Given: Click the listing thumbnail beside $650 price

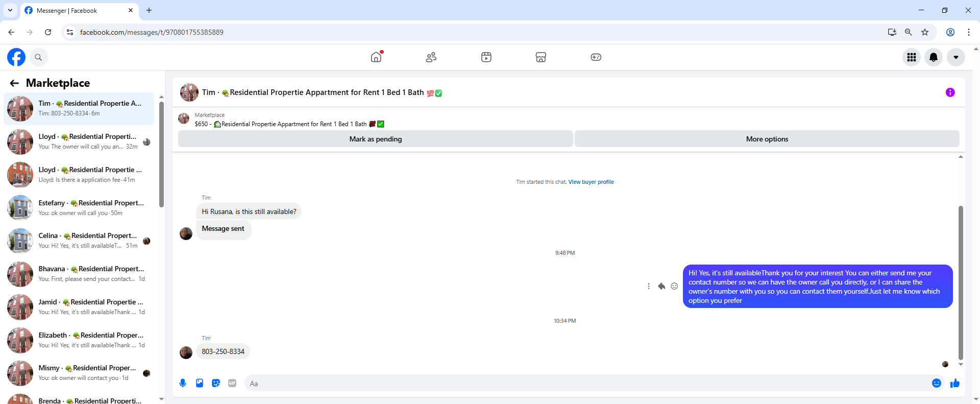Looking at the screenshot, I should click(184, 118).
